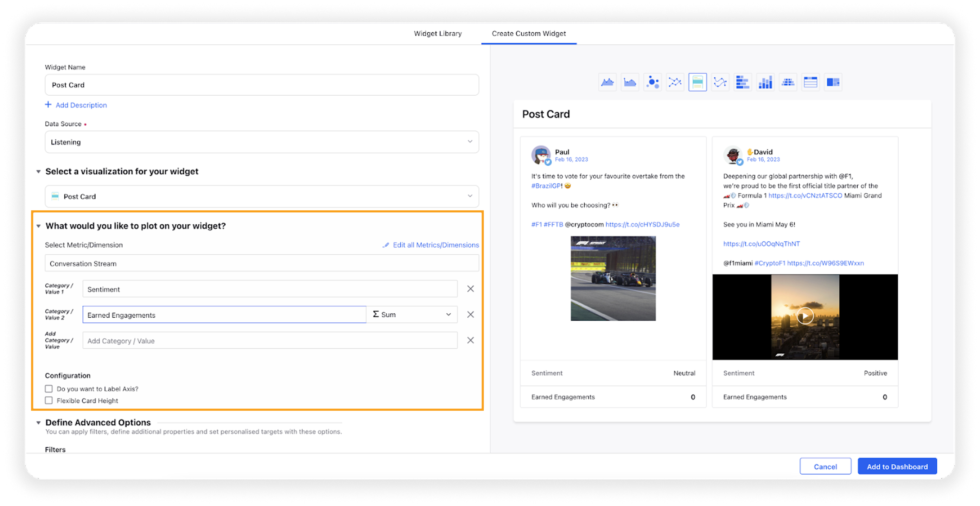Remove the Earned Engagements category row
Viewport: 980px width, 506px height.
(471, 315)
